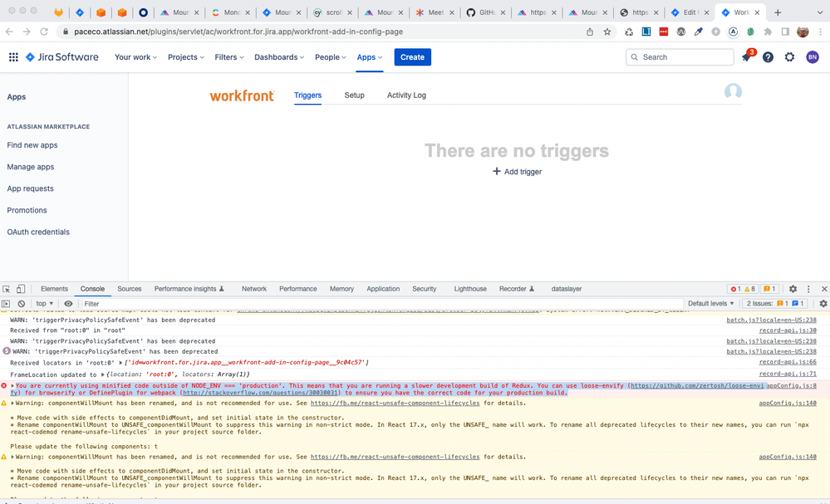Image resolution: width=830 pixels, height=504 pixels.
Task: Click the blue Create button
Action: [x=412, y=57]
